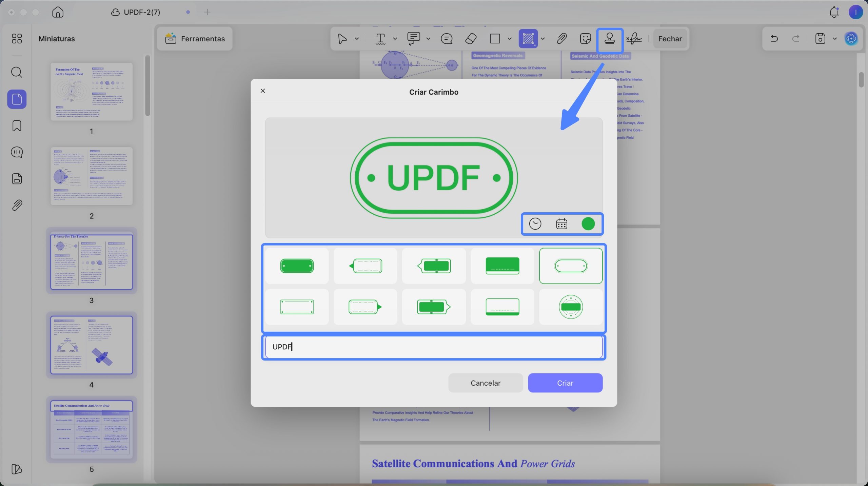Open the Stamp tool
This screenshot has width=868, height=486.
[610, 39]
